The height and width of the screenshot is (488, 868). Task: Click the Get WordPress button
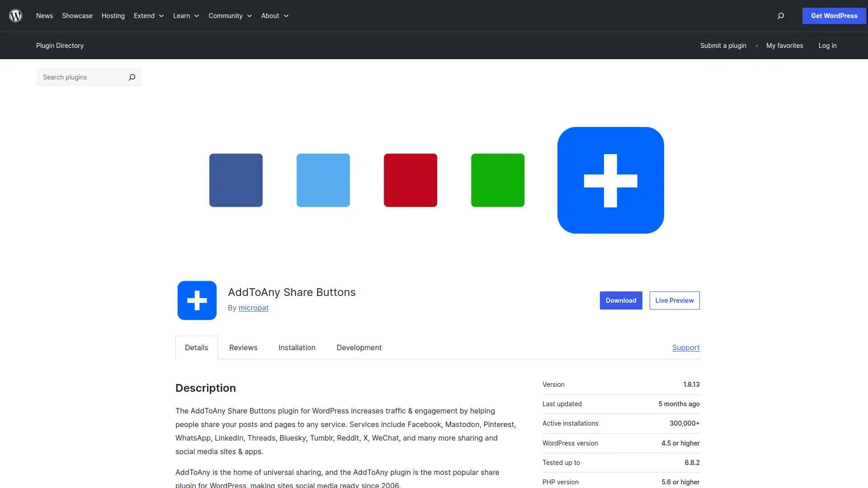[833, 15]
